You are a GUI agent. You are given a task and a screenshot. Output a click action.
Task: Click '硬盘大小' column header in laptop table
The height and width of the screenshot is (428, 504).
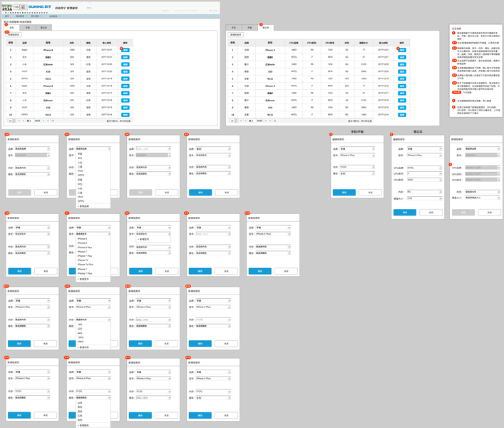(364, 43)
